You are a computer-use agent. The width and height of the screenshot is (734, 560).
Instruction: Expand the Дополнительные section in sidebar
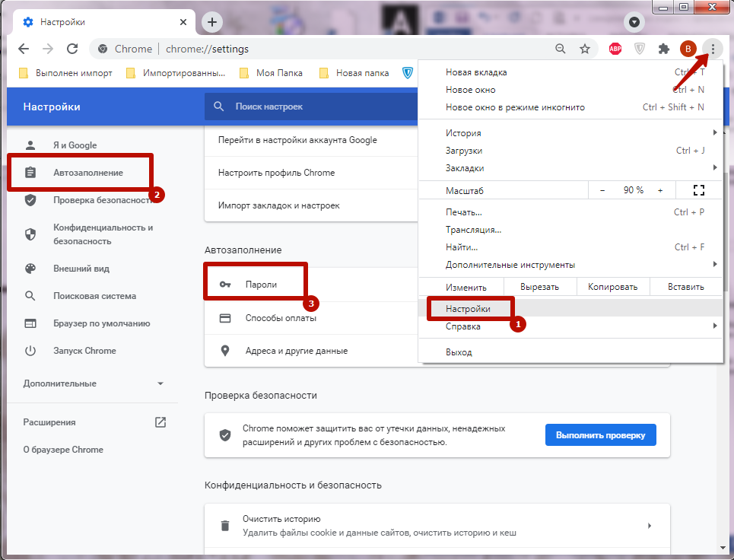point(160,383)
